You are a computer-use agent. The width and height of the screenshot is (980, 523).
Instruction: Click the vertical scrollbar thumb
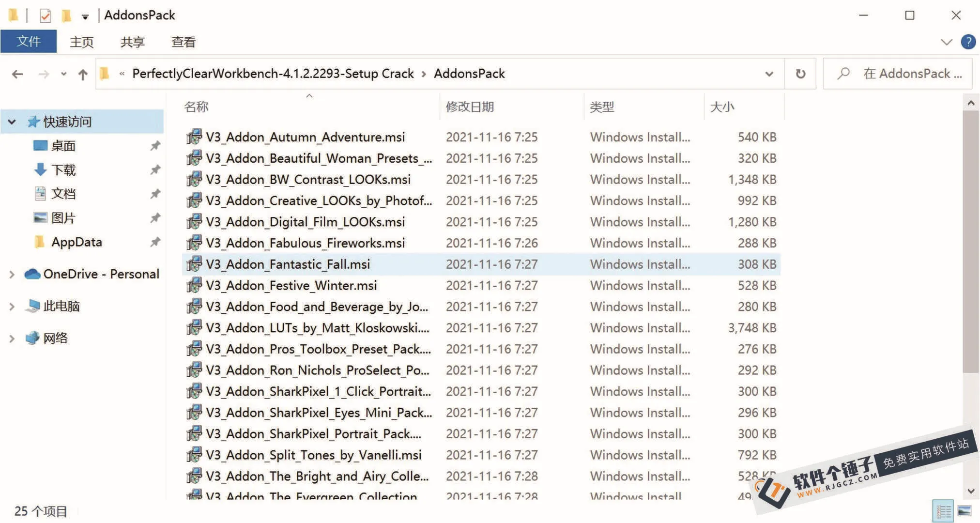pos(970,242)
